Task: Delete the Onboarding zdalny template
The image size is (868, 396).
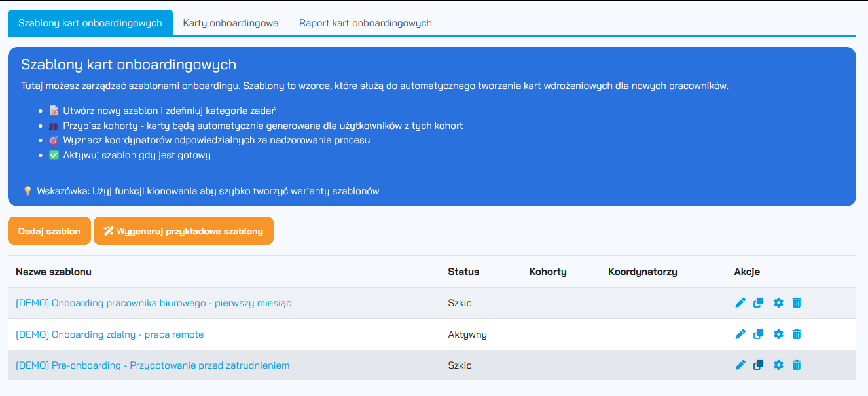Action: coord(797,334)
